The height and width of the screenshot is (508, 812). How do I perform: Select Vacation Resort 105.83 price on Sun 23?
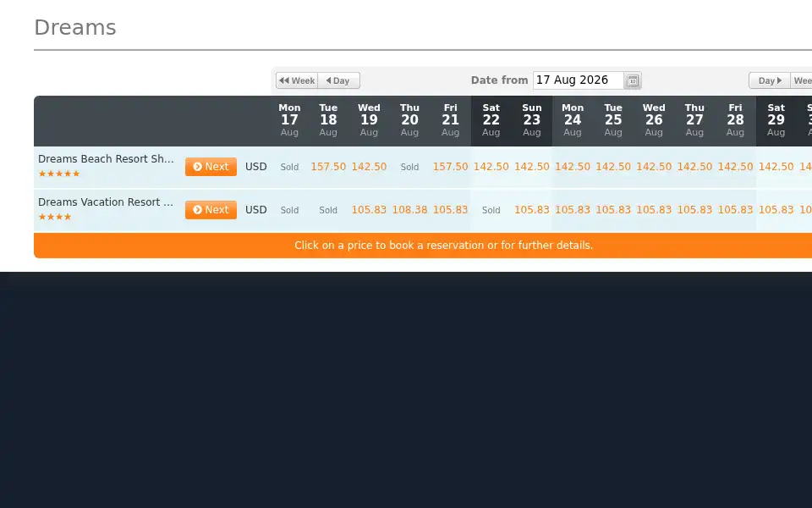[532, 209]
